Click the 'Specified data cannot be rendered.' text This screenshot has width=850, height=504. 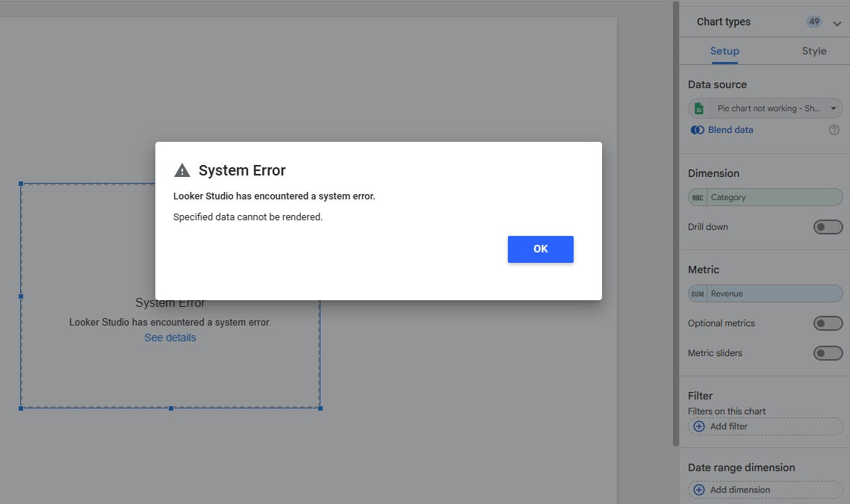pos(248,217)
